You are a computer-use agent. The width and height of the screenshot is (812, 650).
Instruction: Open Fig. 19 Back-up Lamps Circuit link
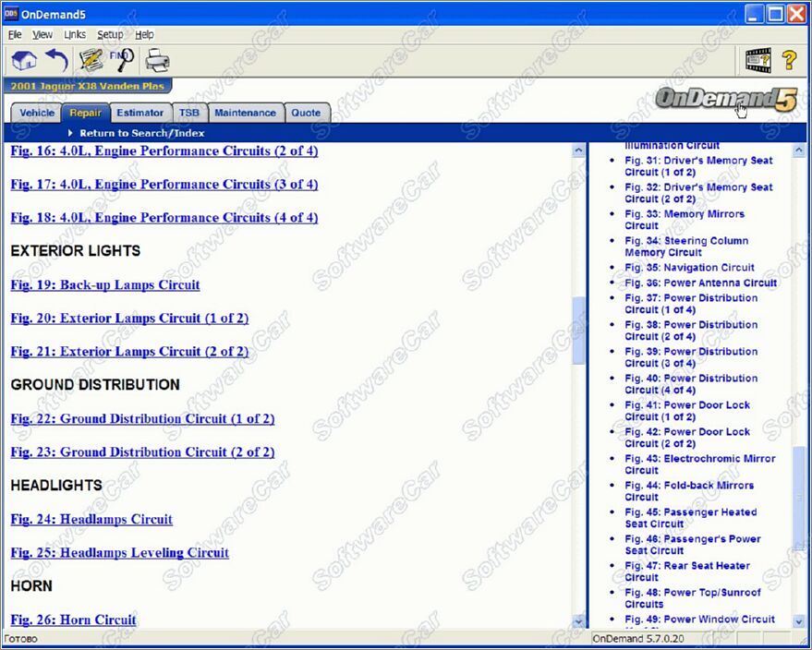pos(105,285)
